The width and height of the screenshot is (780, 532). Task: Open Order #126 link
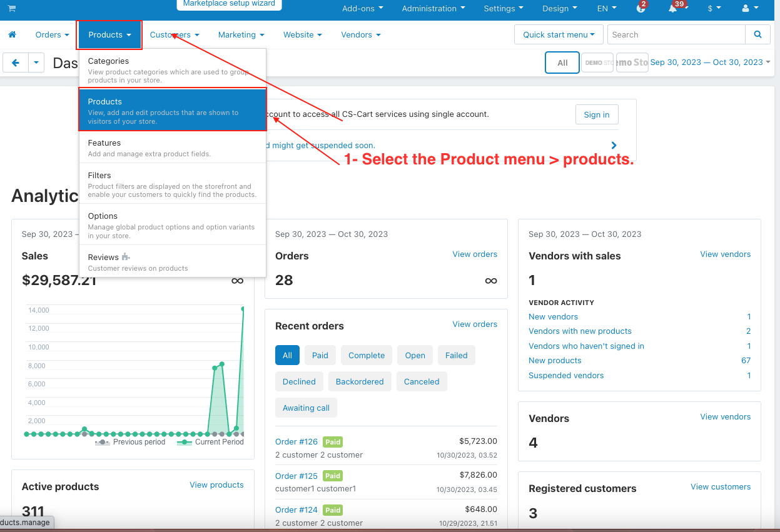[296, 442]
